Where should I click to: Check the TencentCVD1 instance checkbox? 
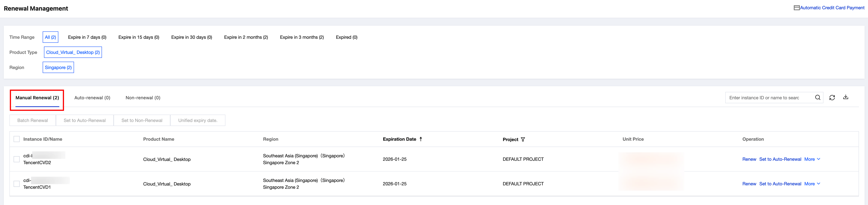click(16, 184)
